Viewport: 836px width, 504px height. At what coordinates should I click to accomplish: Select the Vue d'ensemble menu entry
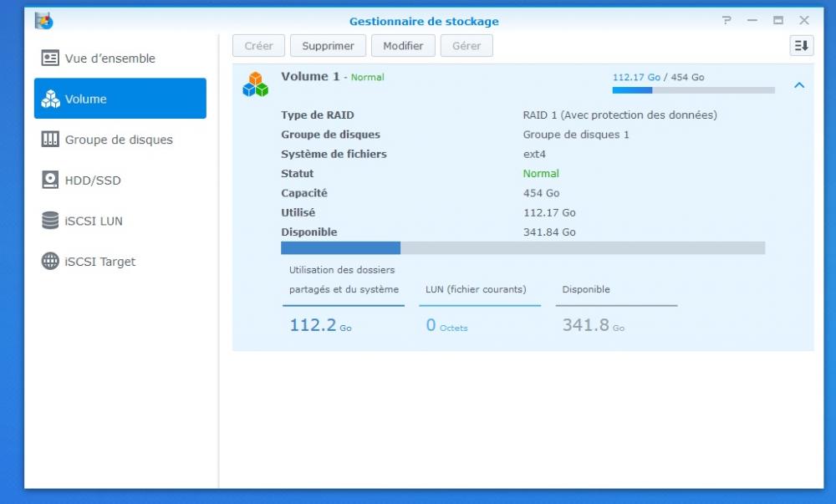[110, 59]
